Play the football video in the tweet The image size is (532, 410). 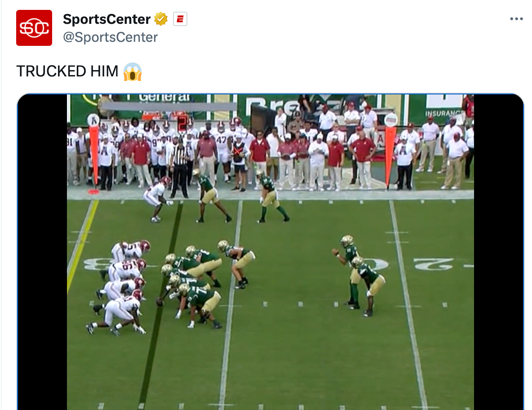click(x=270, y=252)
